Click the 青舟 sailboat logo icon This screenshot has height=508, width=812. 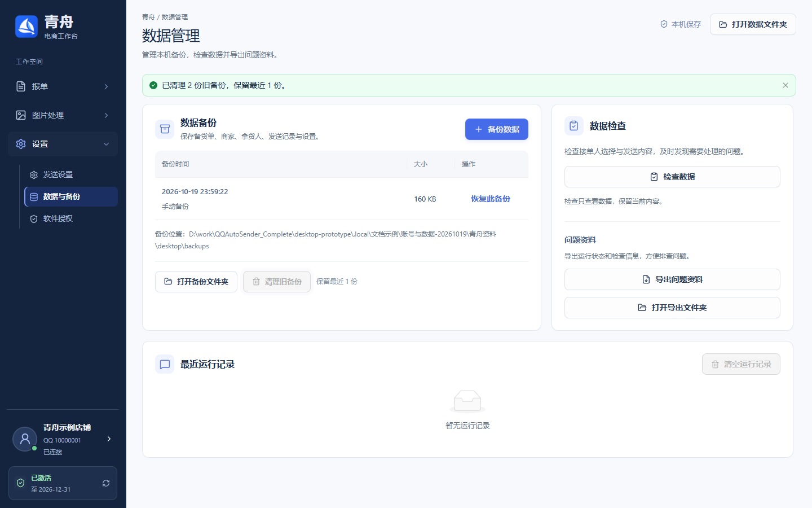tap(27, 27)
